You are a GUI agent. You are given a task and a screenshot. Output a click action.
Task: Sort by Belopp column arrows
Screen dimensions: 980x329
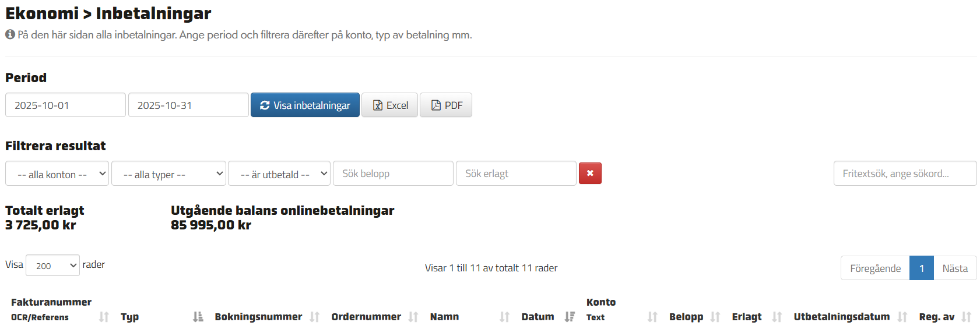pyautogui.click(x=715, y=317)
